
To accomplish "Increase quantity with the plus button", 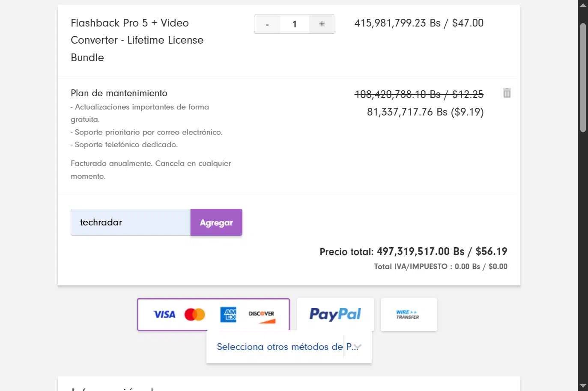I will 322,24.
